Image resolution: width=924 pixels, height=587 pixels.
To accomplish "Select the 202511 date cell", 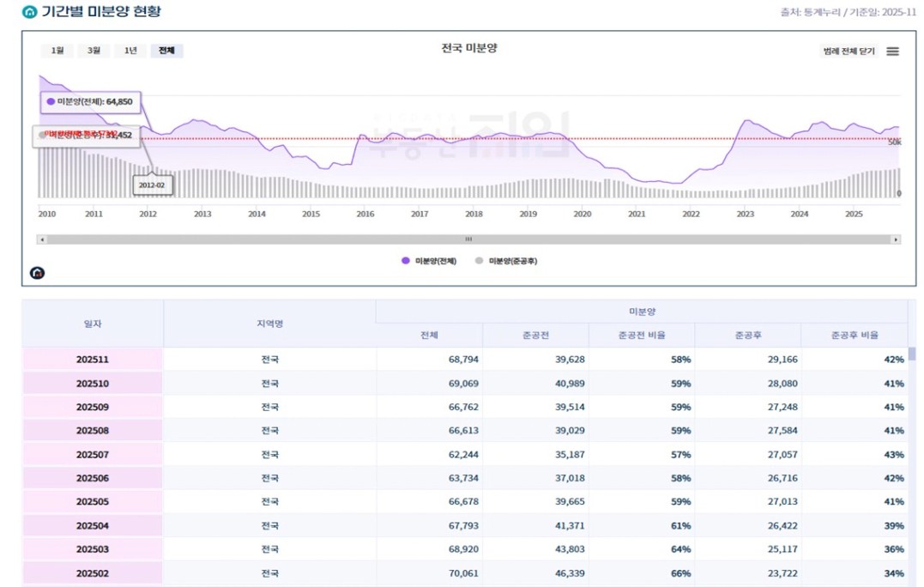I will pyautogui.click(x=93, y=360).
